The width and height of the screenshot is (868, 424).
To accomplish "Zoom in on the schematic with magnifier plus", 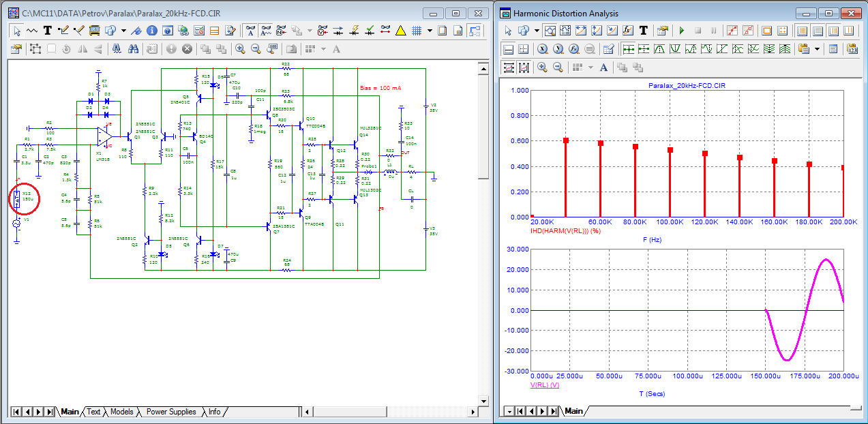I will (x=240, y=49).
